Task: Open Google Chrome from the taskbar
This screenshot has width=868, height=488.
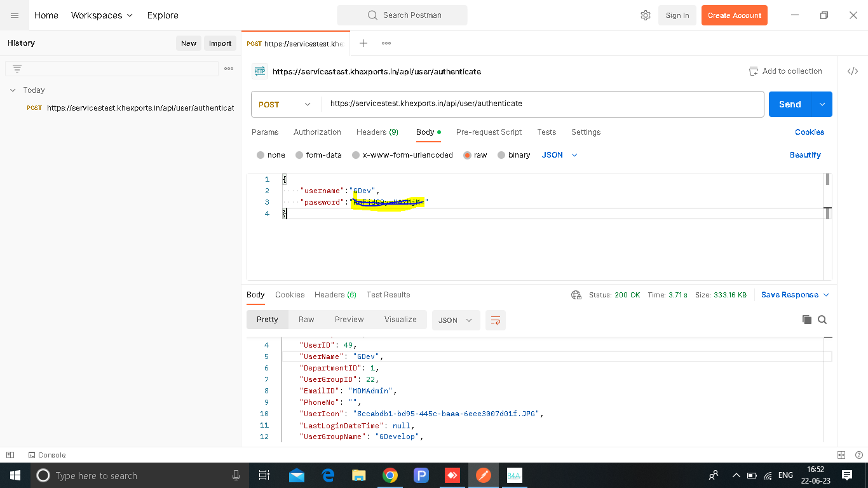Action: [x=390, y=475]
